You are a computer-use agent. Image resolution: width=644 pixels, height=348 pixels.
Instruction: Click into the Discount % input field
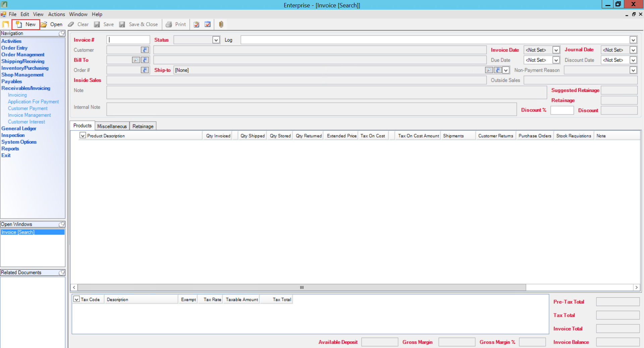[562, 110]
